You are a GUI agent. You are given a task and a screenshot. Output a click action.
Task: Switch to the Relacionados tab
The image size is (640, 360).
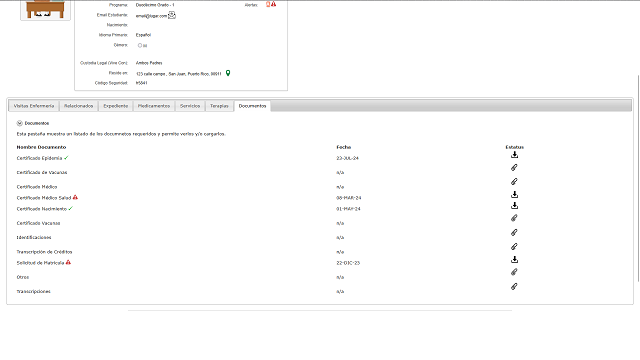pos(78,106)
